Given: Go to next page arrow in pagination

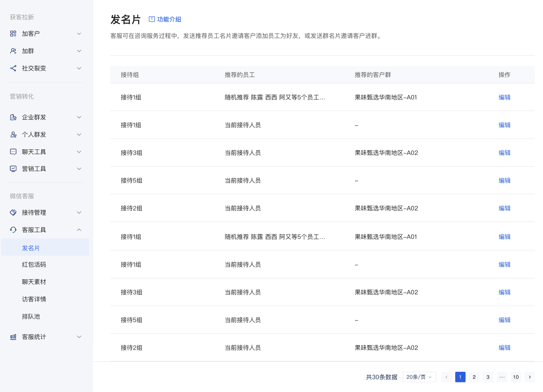Looking at the screenshot, I should point(530,377).
